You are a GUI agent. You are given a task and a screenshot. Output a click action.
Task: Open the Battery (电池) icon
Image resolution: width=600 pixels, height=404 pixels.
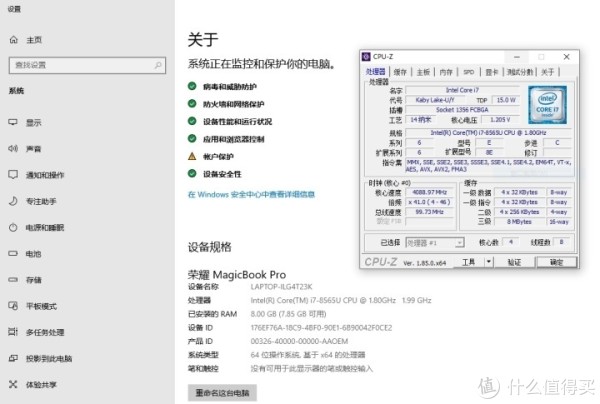point(13,253)
